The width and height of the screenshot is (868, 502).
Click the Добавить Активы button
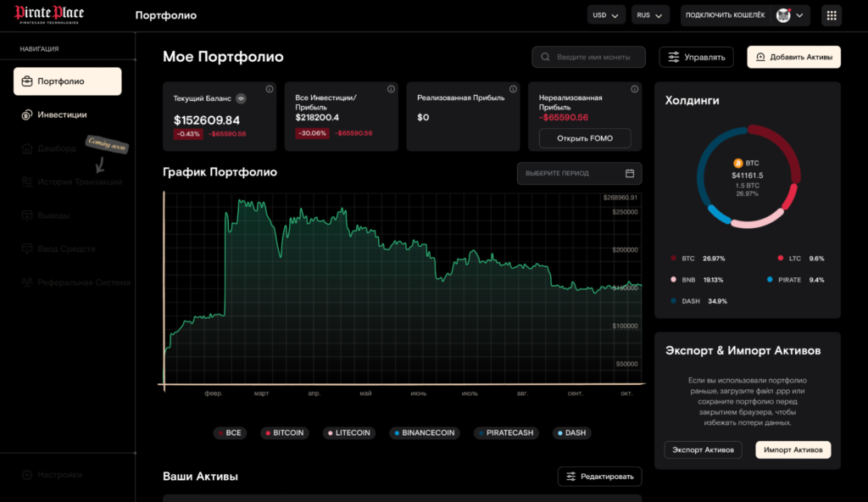point(793,57)
